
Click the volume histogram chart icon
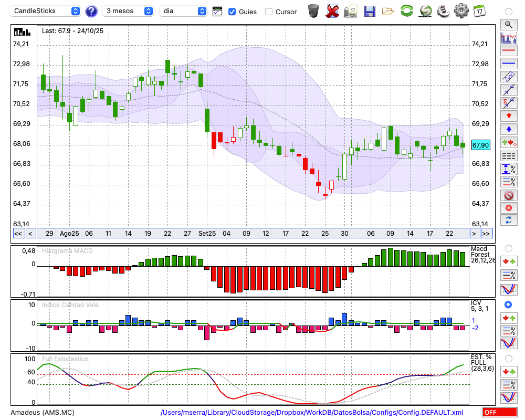[509, 37]
